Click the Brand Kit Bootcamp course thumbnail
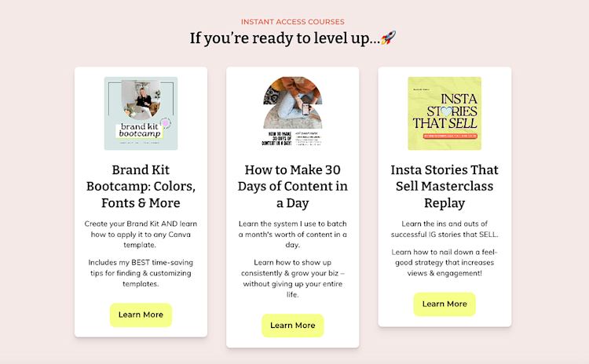This screenshot has width=589, height=364. [x=141, y=113]
